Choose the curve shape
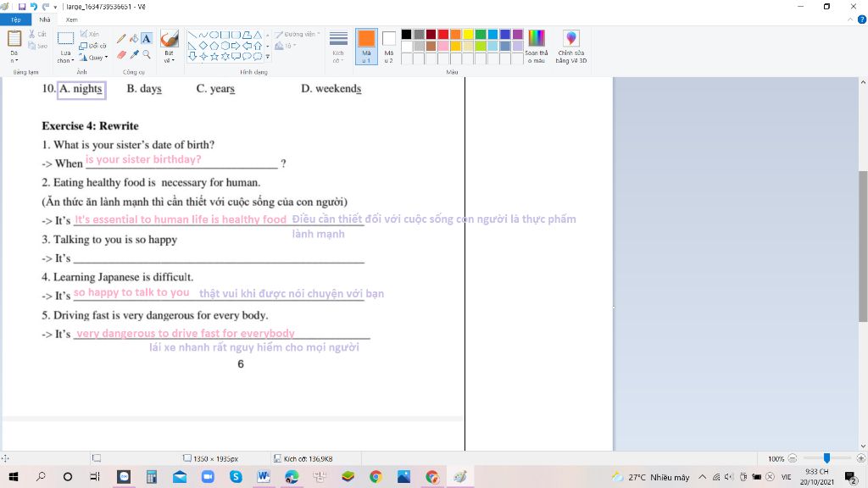This screenshot has height=488, width=868. pyautogui.click(x=203, y=35)
